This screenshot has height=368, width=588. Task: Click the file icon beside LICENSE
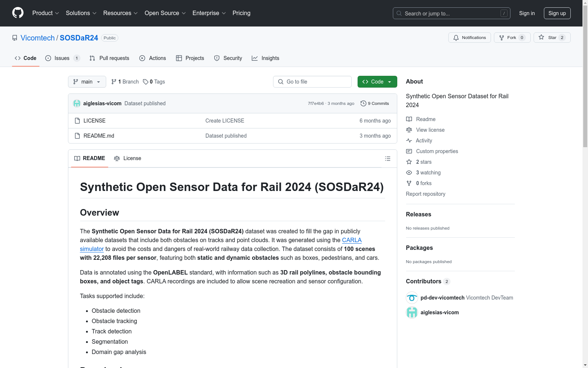77,121
